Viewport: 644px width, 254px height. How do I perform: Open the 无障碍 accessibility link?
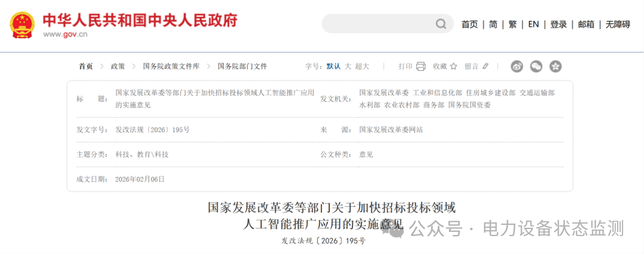(x=618, y=24)
